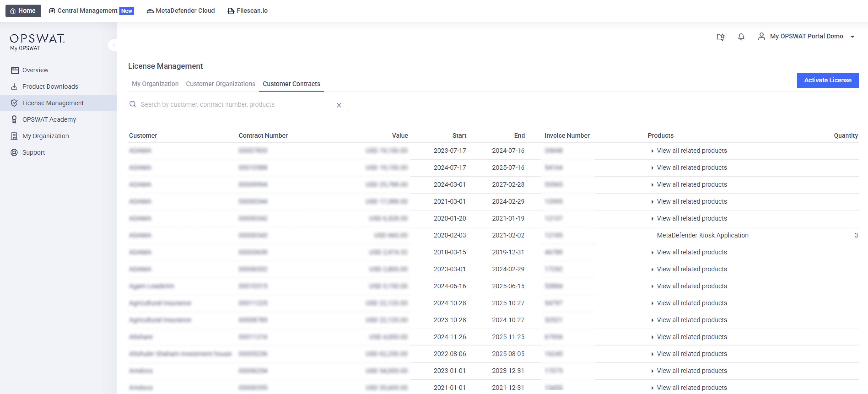Click the Overview window icon
This screenshot has width=868, height=394.
(14, 70)
